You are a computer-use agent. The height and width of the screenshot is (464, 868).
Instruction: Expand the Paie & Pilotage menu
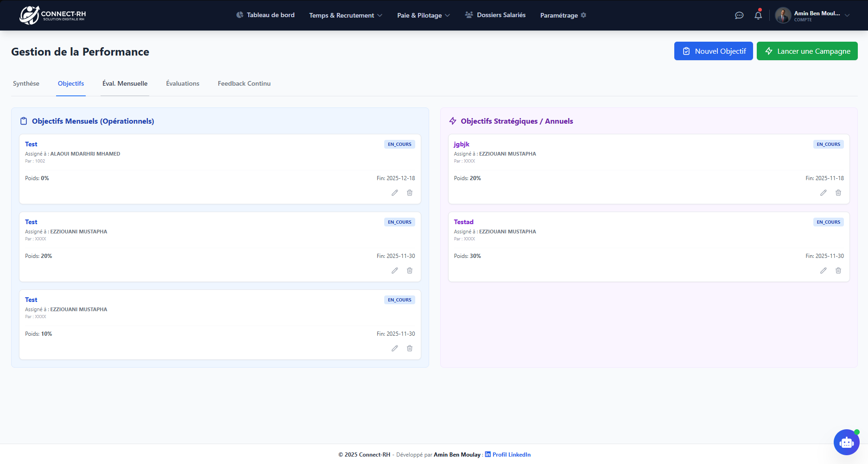pyautogui.click(x=423, y=15)
